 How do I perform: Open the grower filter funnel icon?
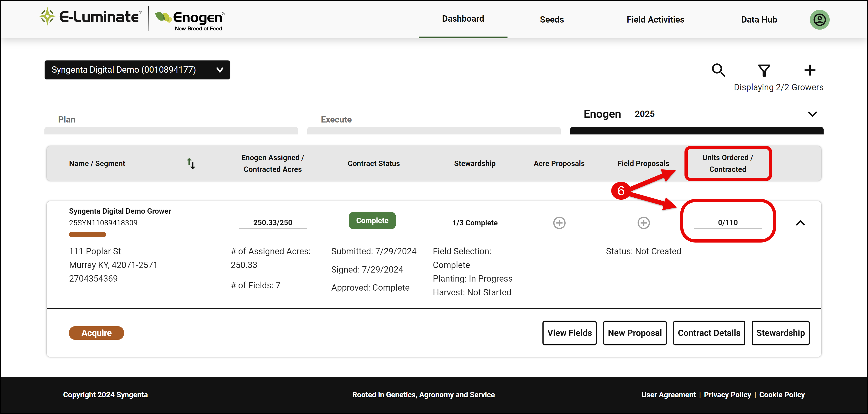764,70
